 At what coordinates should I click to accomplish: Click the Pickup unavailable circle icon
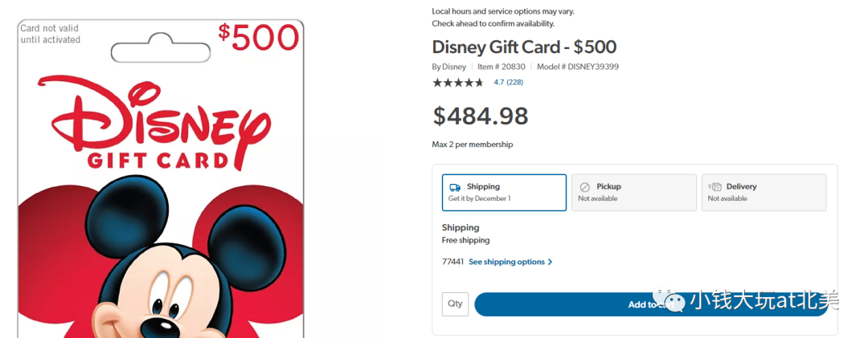pos(585,186)
